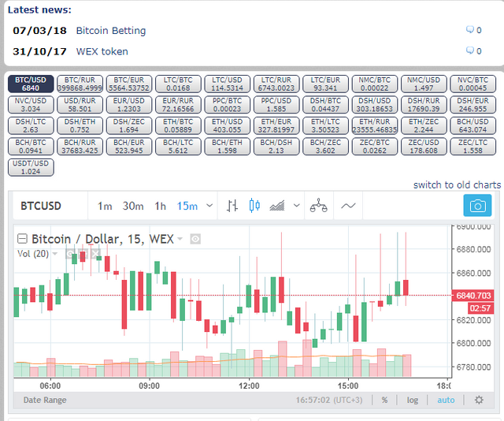Viewport: 504px width, 421px height.
Task: Select the ETH/LTC pair button
Action: tap(325, 126)
